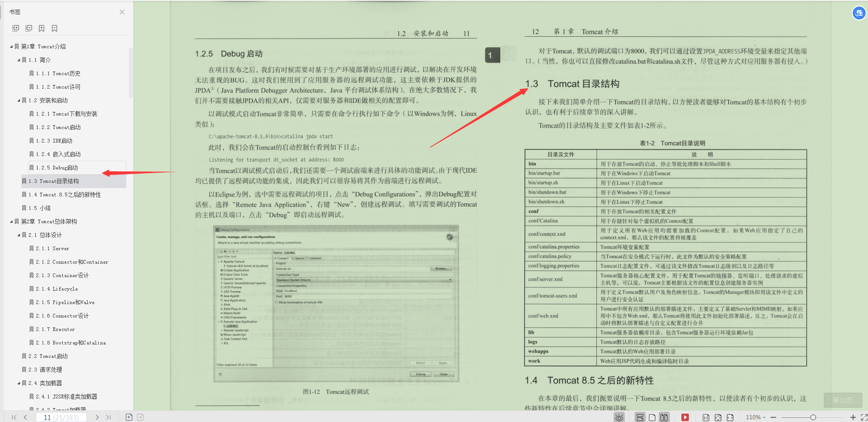Go to the last page
Screen dimensions: 868x422
[x=109, y=417]
